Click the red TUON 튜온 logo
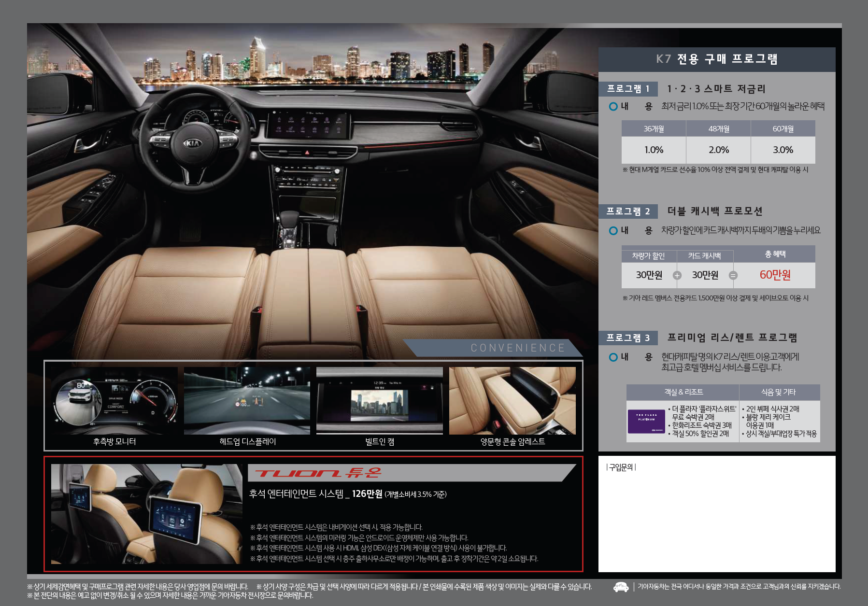The width and height of the screenshot is (868, 606). 318,473
